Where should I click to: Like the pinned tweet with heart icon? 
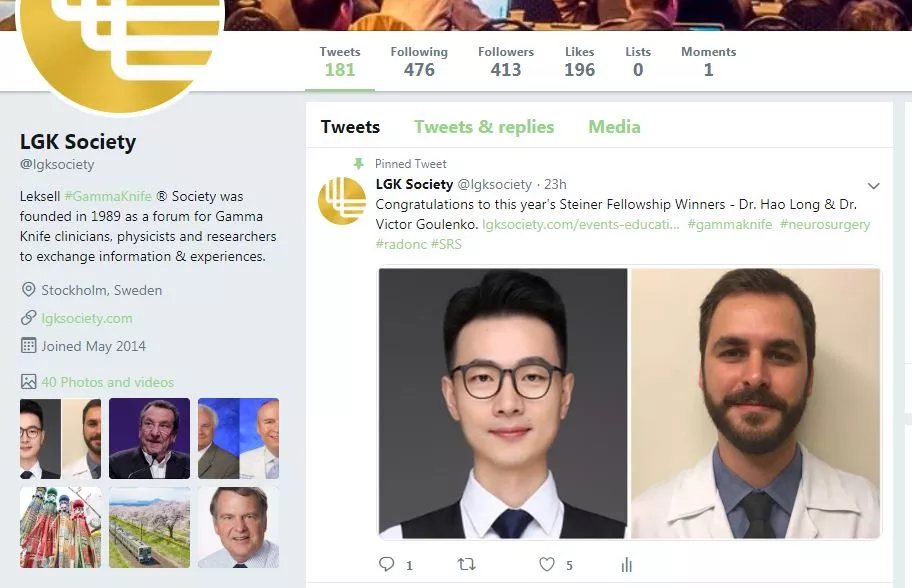547,564
